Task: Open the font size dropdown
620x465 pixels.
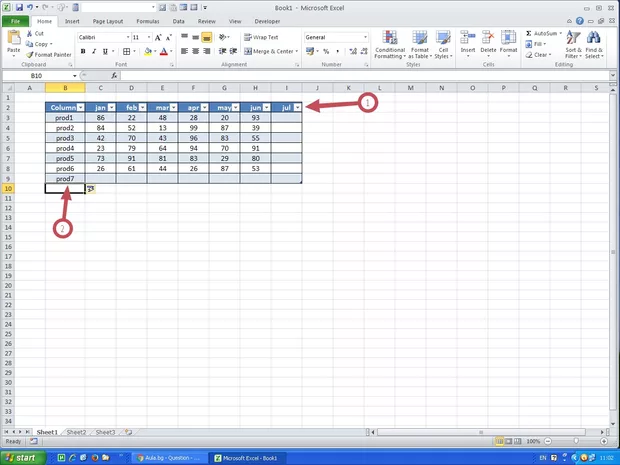Action: tap(149, 37)
